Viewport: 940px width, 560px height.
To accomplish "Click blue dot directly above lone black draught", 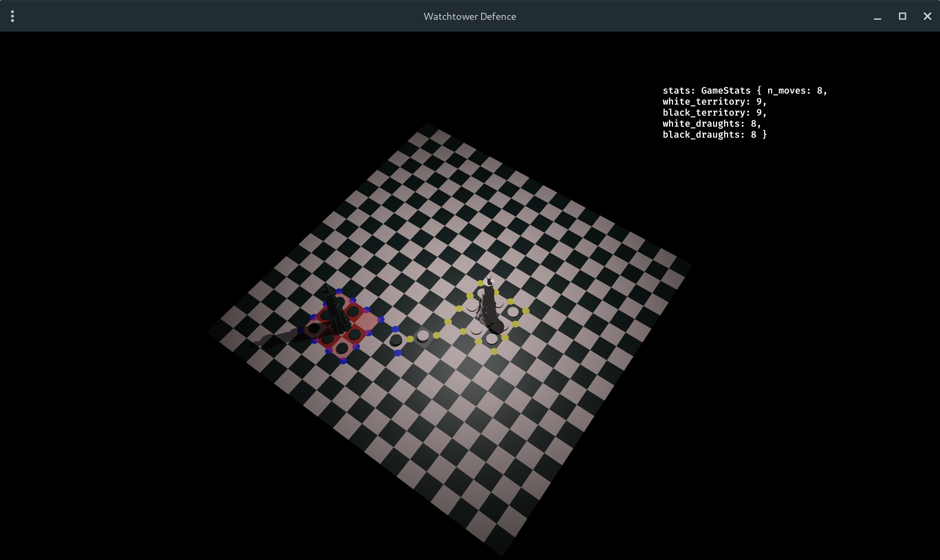I will (395, 329).
